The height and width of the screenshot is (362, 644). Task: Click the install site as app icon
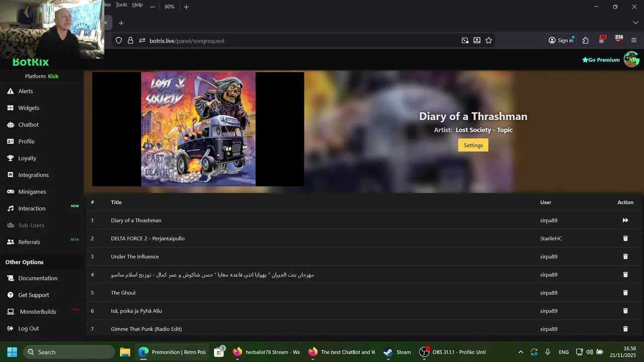pyautogui.click(x=476, y=40)
